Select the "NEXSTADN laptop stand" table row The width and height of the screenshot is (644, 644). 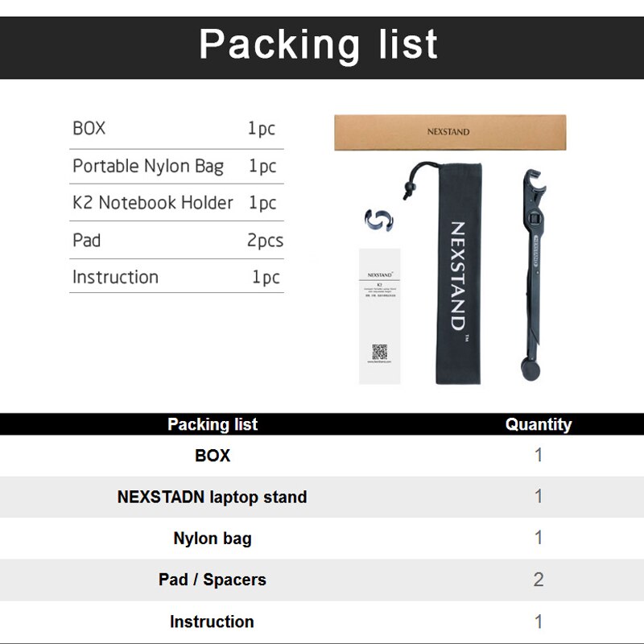coord(213,497)
